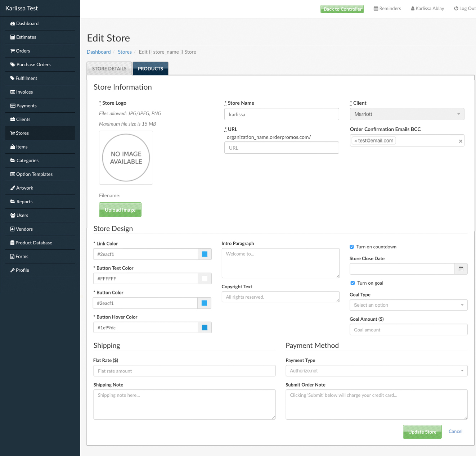Click the Artwork paintbrush icon

[13, 188]
